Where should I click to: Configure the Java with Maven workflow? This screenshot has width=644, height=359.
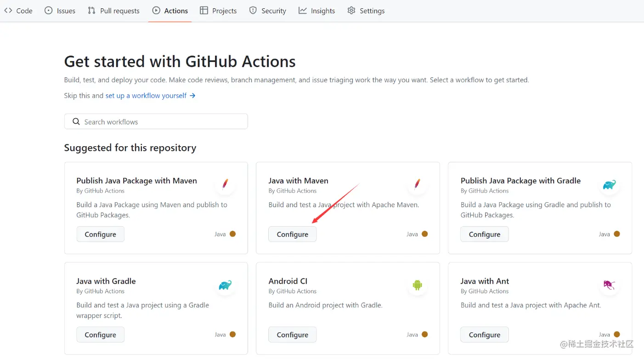pos(292,234)
